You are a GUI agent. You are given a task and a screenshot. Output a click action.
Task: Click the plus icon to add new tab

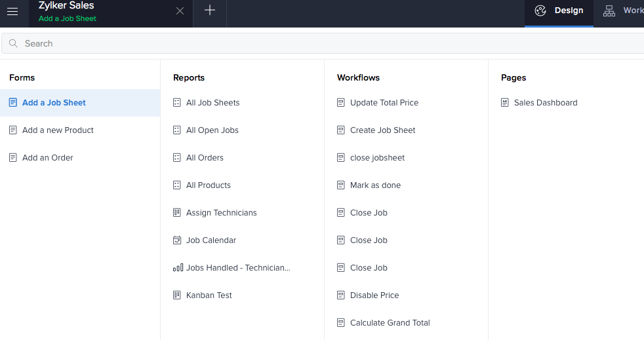(210, 10)
